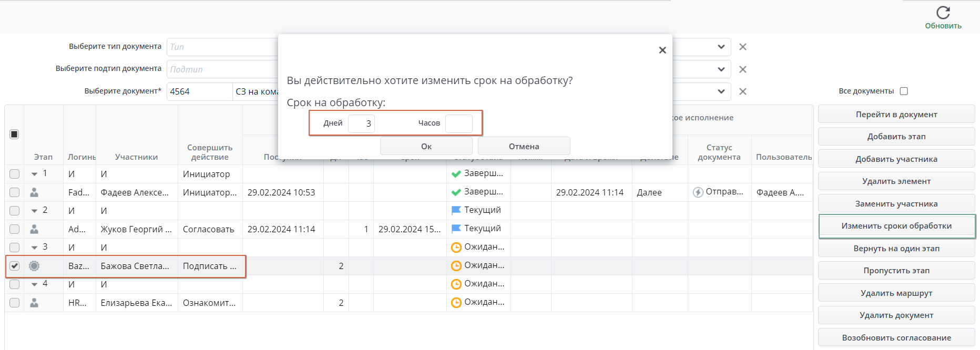Check the Жуков Георгий row checkbox
Screen dimensions: 980x350
[x=14, y=229]
